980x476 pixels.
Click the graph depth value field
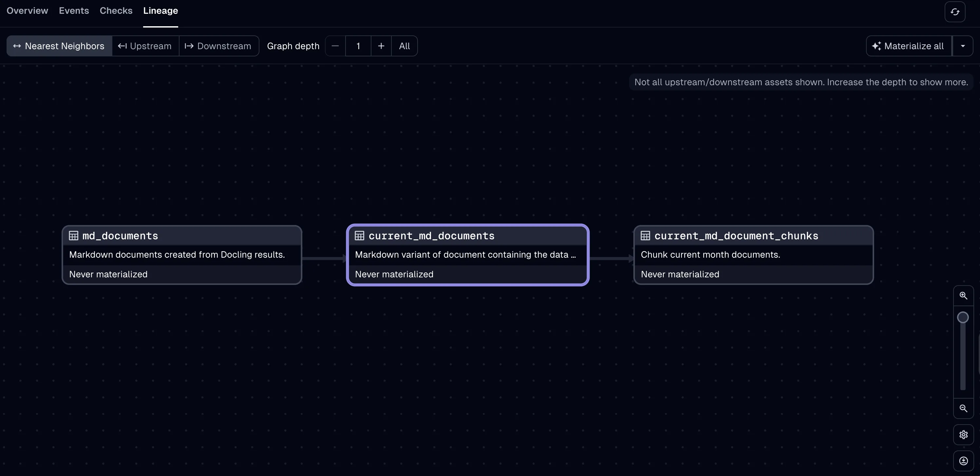pyautogui.click(x=358, y=46)
